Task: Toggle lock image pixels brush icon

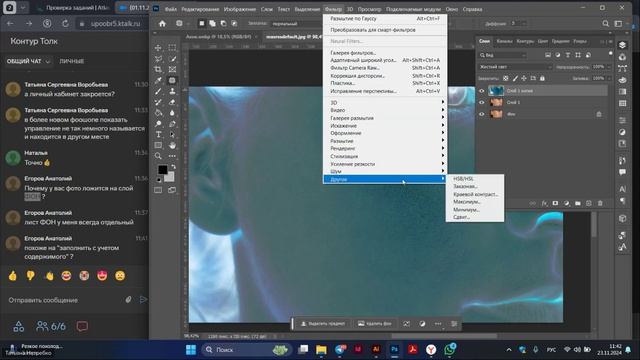Action: tap(515, 78)
